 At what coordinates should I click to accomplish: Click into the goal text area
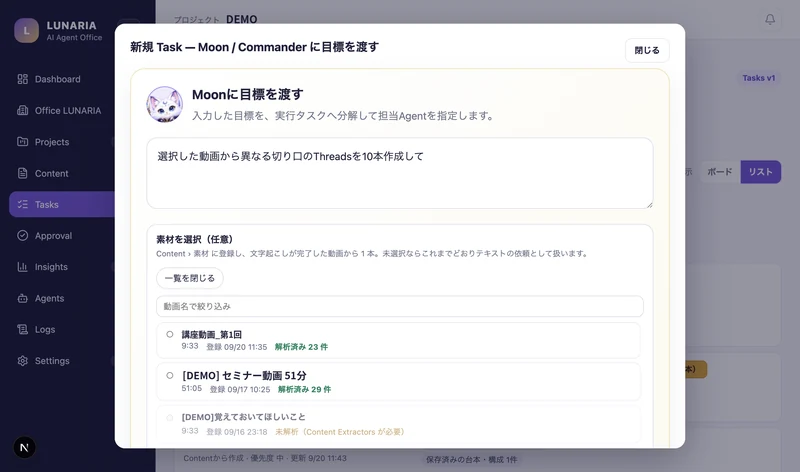pyautogui.click(x=399, y=173)
